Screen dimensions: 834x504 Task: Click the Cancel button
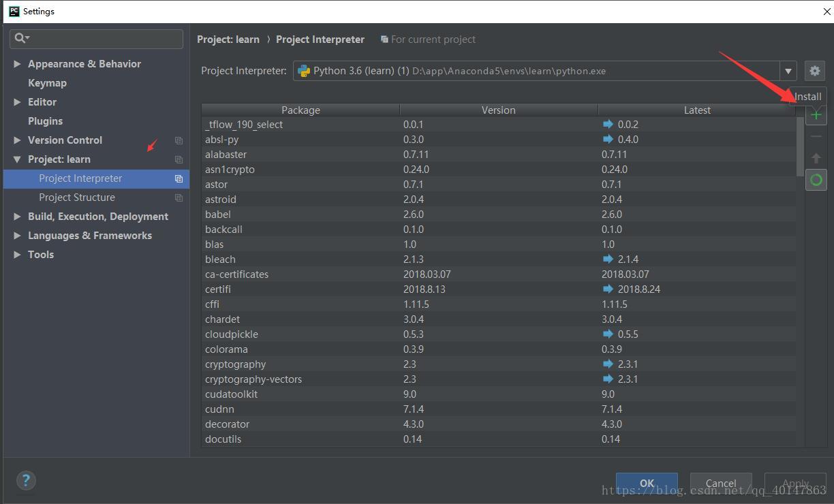(x=721, y=483)
